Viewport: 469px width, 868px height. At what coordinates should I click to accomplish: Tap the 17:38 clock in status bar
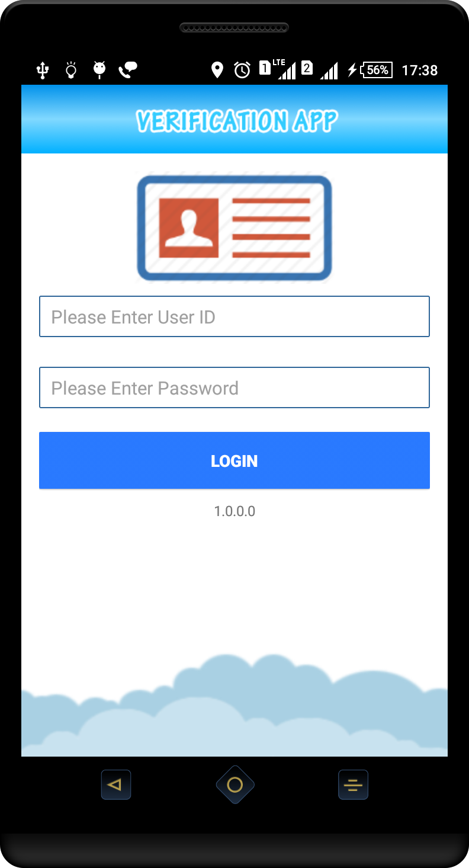point(419,71)
